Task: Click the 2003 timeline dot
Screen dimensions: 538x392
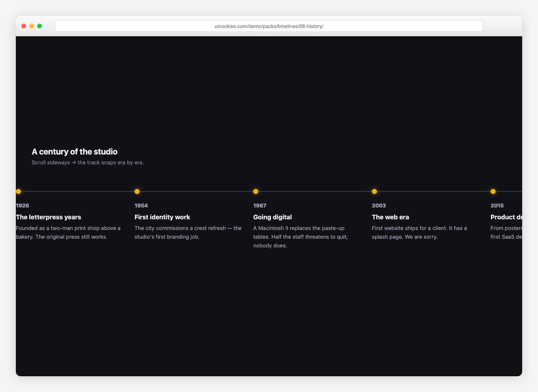Action: pyautogui.click(x=374, y=191)
